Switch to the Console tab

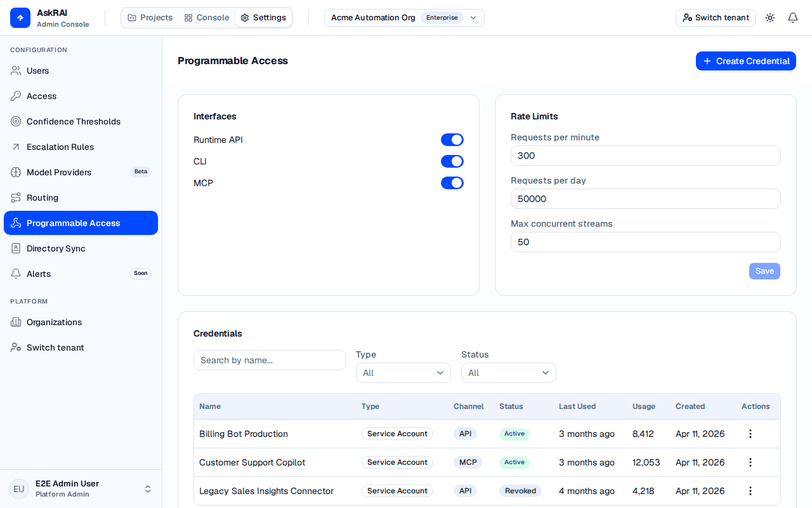pyautogui.click(x=207, y=18)
